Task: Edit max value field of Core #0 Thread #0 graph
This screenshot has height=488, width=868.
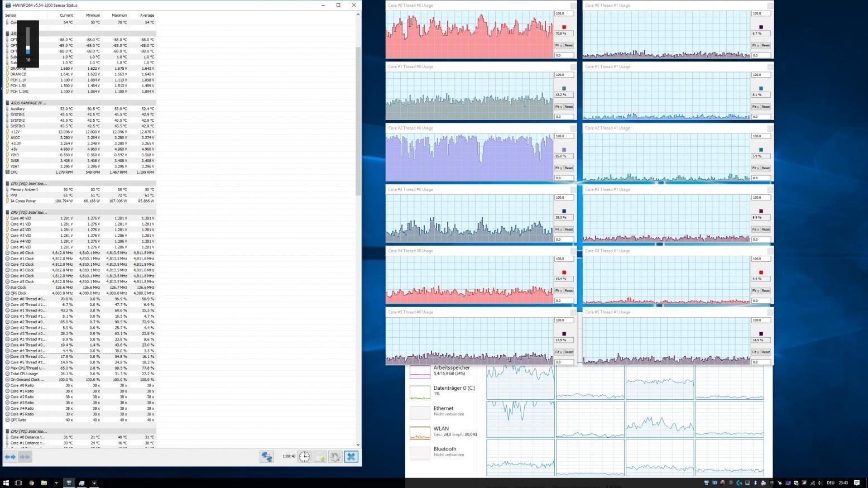Action: pyautogui.click(x=564, y=13)
